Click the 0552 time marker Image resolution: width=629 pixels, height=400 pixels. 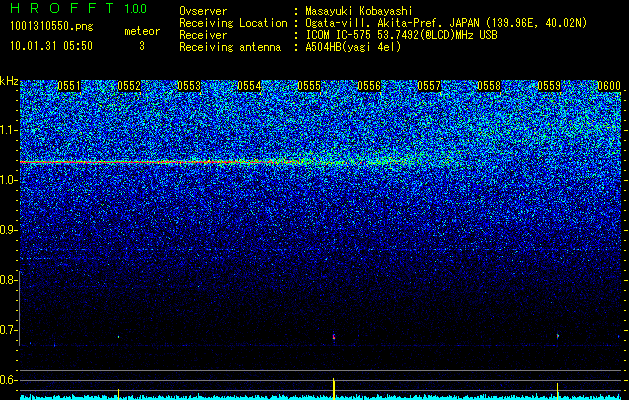(129, 86)
